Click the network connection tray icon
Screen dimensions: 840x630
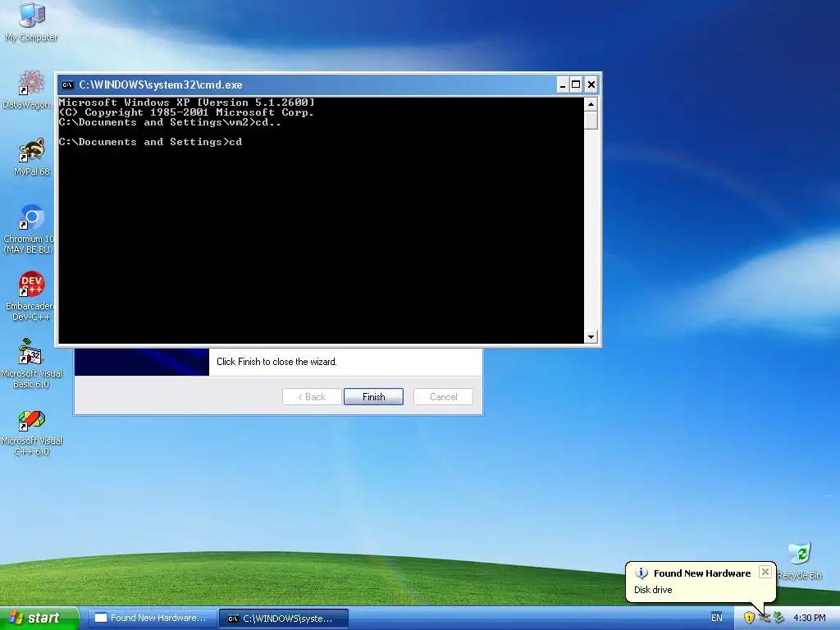[765, 618]
